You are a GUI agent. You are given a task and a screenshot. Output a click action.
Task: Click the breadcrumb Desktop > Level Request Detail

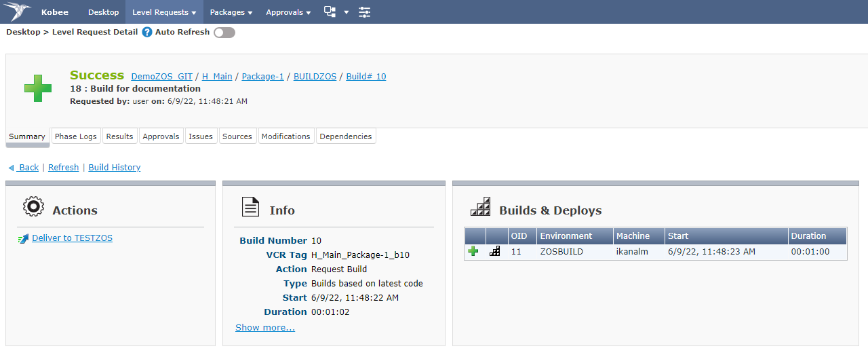point(72,32)
